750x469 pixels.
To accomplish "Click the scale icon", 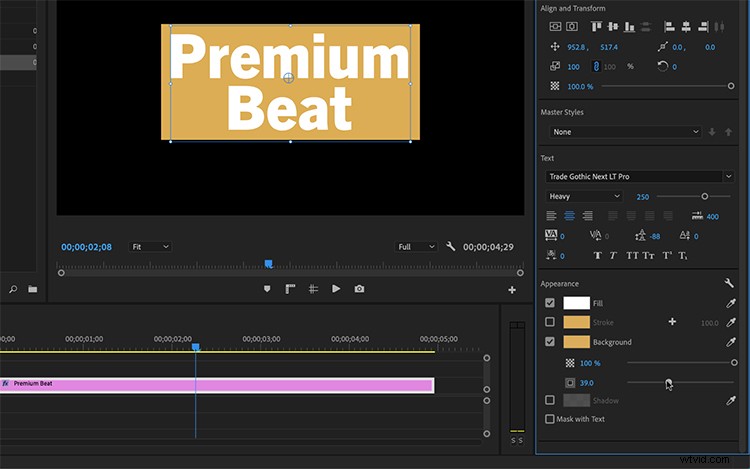I will tap(555, 66).
